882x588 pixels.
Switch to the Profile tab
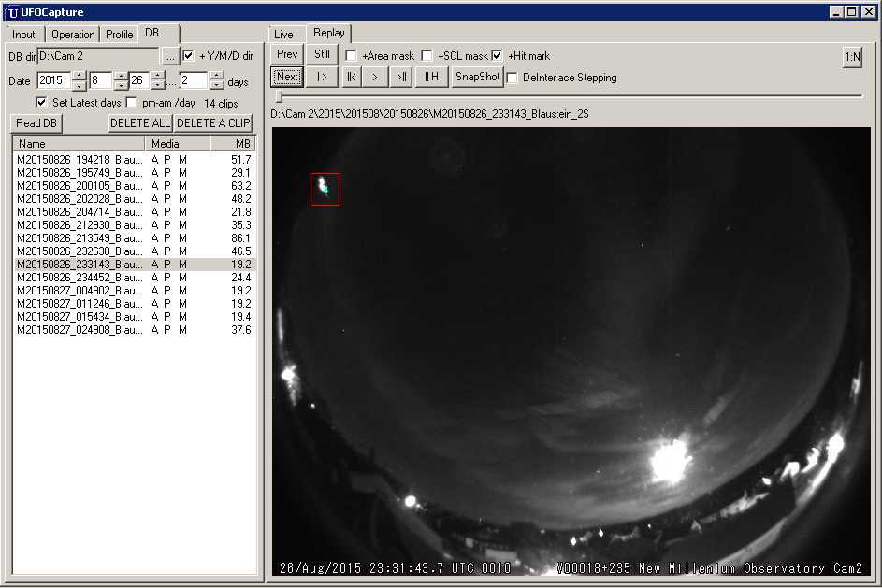(x=119, y=35)
